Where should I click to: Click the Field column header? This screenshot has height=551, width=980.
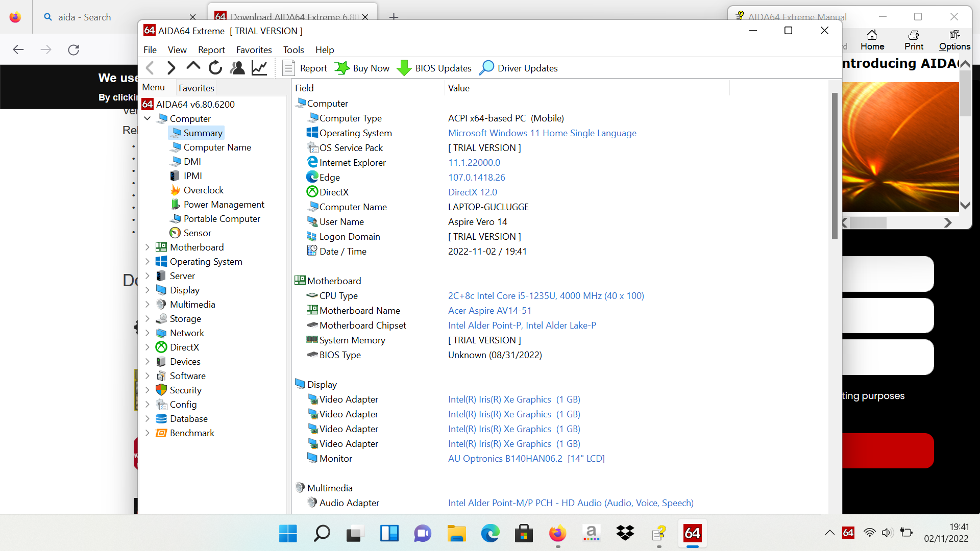click(x=367, y=88)
